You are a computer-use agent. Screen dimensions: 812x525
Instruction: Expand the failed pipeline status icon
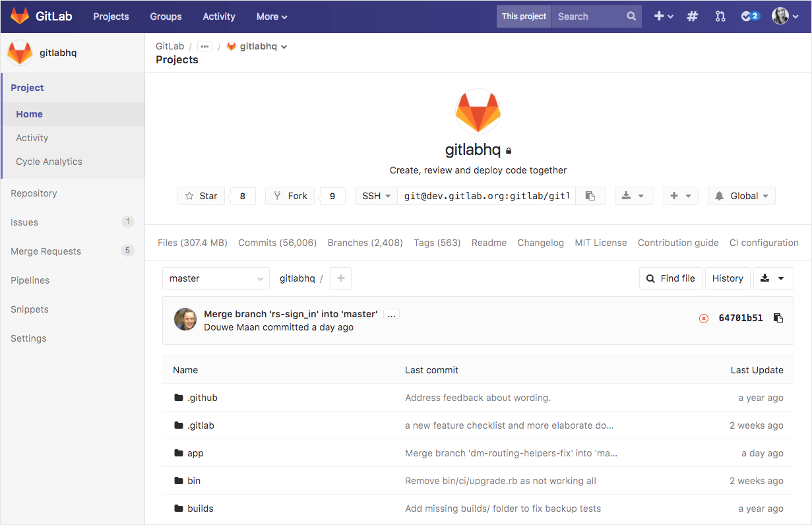click(704, 317)
